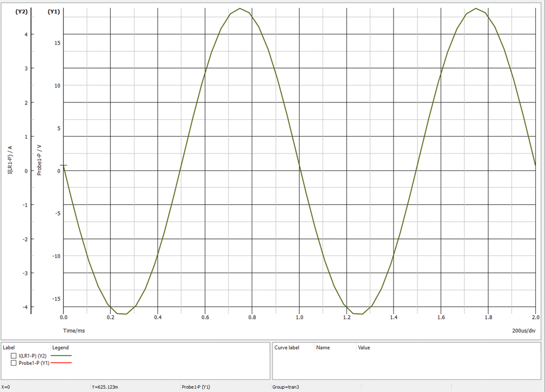Click the cursor crosshair marker at time zero

[x=63, y=166]
